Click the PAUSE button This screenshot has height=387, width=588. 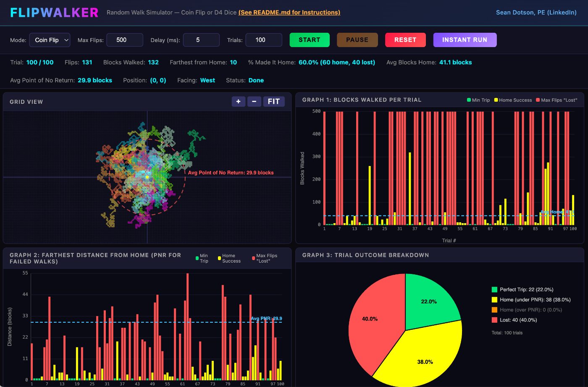click(357, 40)
